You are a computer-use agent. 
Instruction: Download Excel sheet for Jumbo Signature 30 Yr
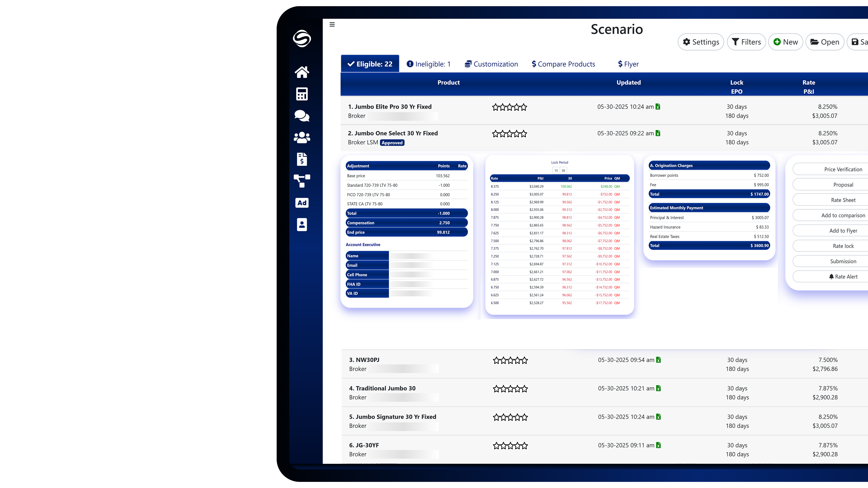pyautogui.click(x=658, y=417)
